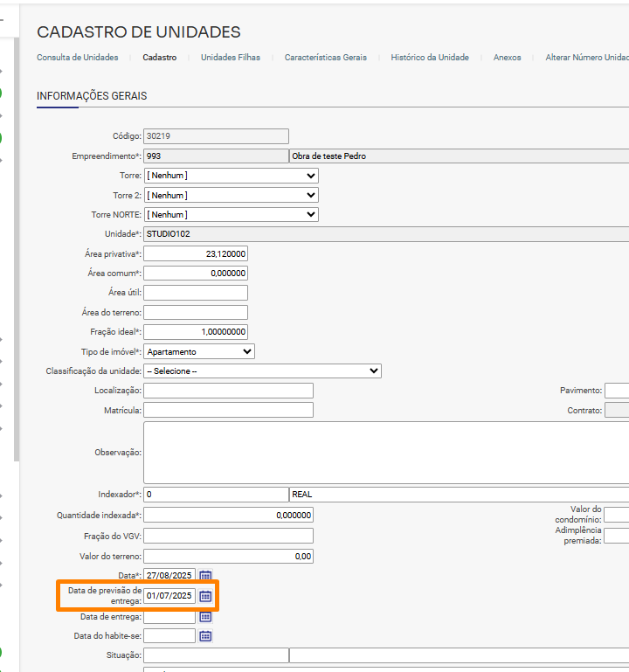Click the Contrato field
The height and width of the screenshot is (672, 629).
coord(617,410)
